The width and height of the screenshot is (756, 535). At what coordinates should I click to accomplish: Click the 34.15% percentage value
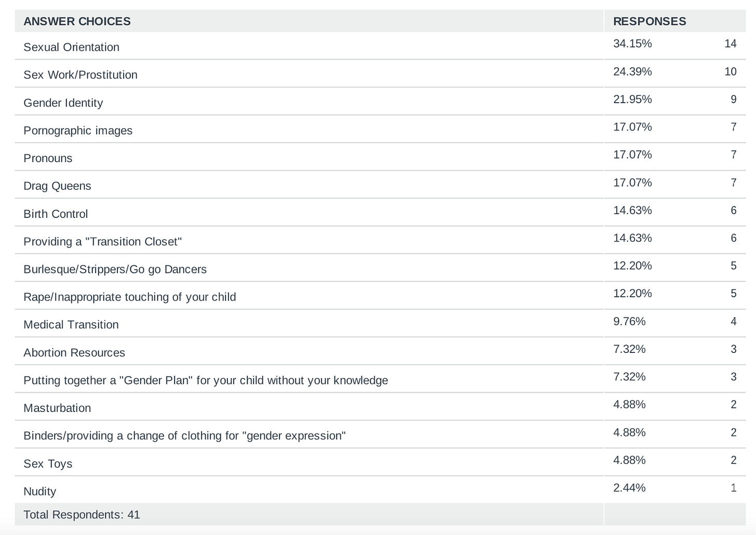click(632, 44)
